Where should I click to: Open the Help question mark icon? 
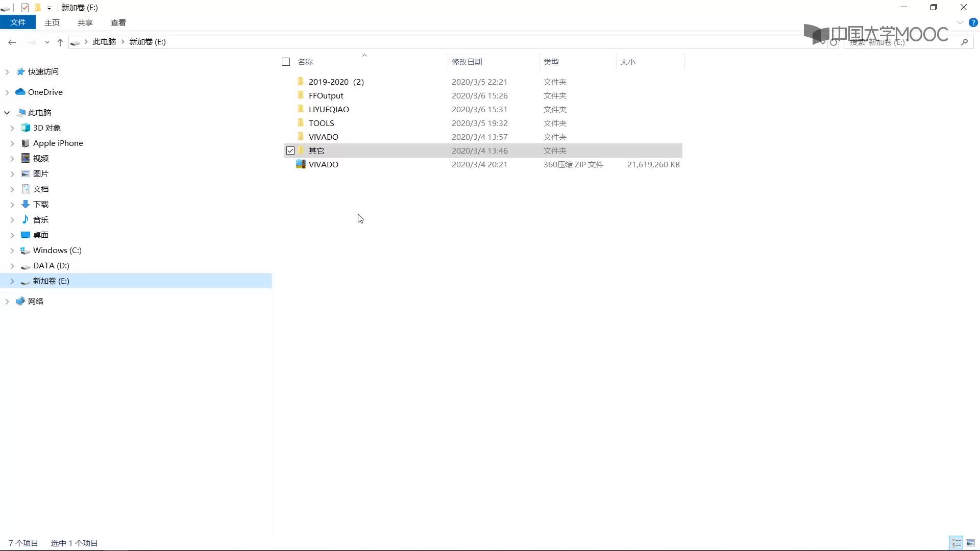[x=973, y=22]
